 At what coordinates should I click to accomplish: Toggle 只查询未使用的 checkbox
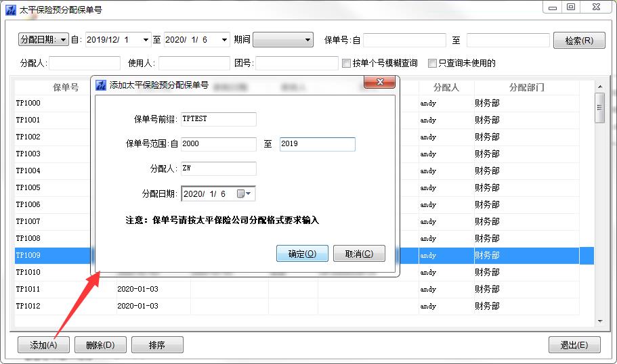[432, 64]
